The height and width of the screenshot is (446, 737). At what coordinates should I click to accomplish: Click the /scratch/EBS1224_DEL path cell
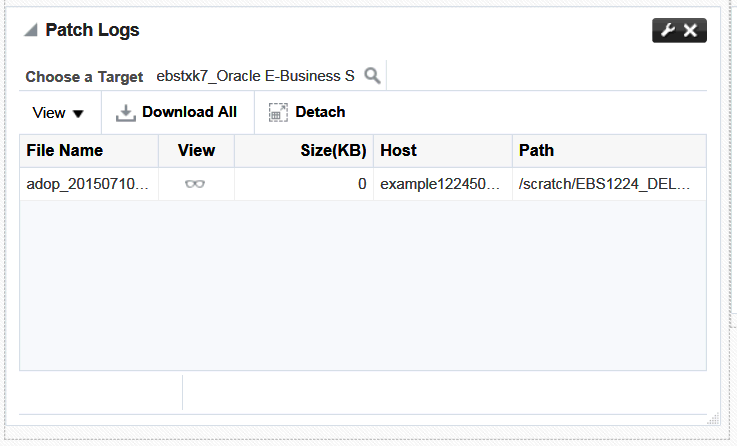point(609,184)
